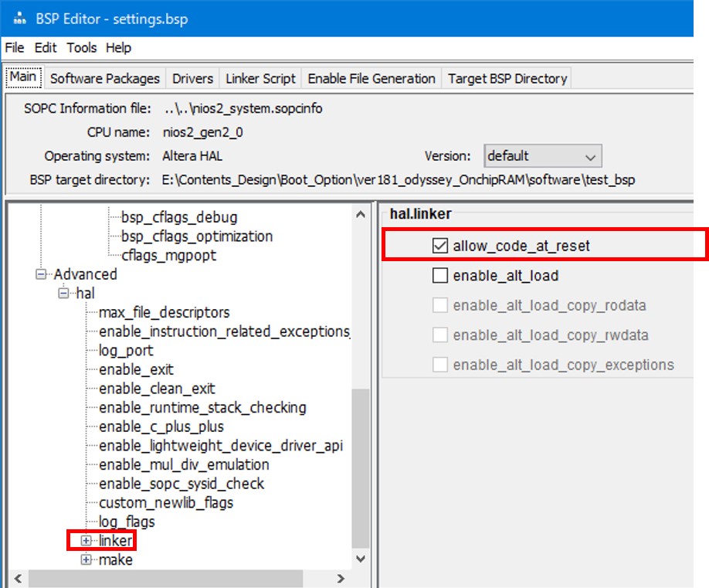Select the enable_runtime_stack_checking setting
Viewport: 709px width, 588px height.
click(x=202, y=407)
